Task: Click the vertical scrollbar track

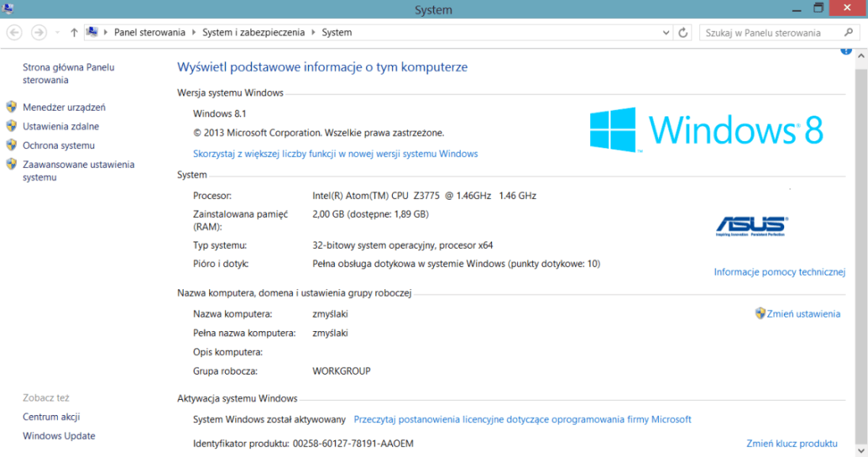Action: pos(861,255)
